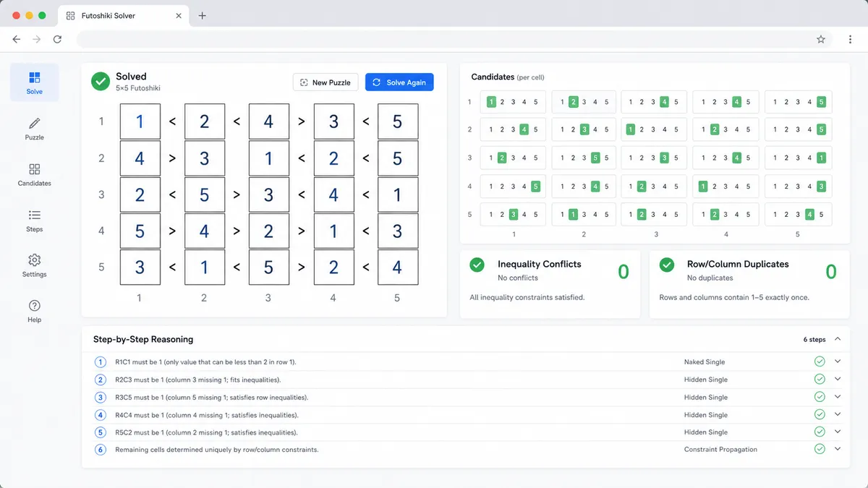The width and height of the screenshot is (868, 488).
Task: Click the green Solved checkmark icon
Action: (101, 82)
